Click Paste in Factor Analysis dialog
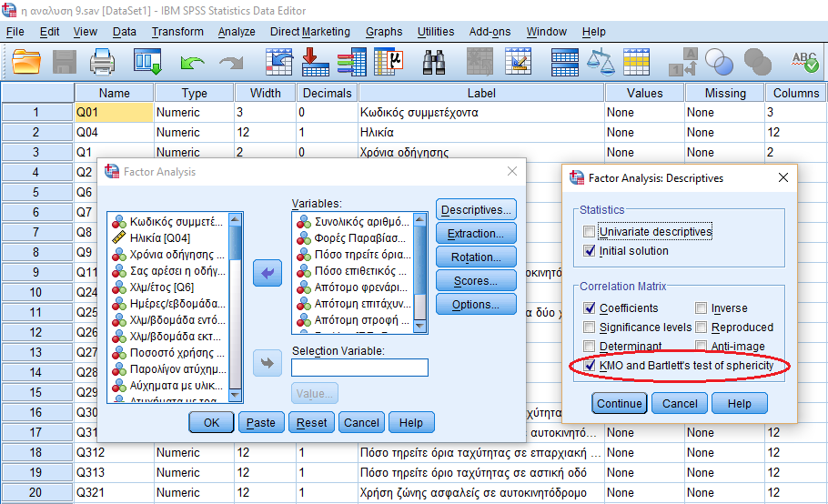This screenshot has height=504, width=828. pos(261,423)
